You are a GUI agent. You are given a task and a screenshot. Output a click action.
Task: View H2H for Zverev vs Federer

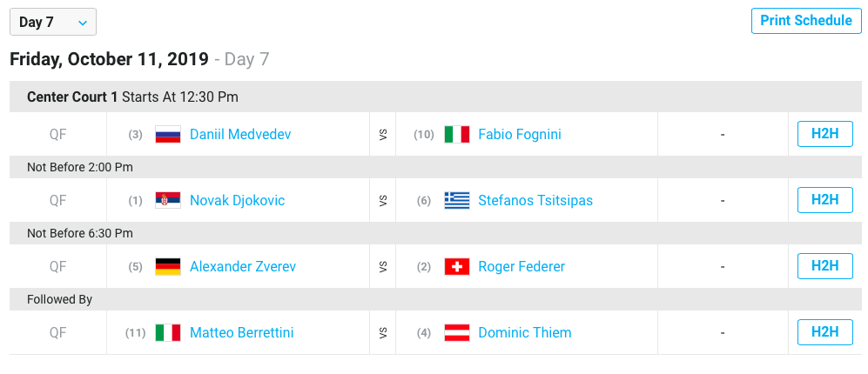click(x=824, y=266)
